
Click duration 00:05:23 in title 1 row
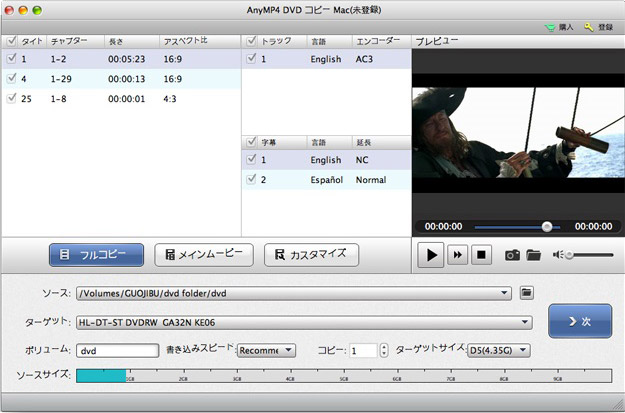[x=126, y=59]
